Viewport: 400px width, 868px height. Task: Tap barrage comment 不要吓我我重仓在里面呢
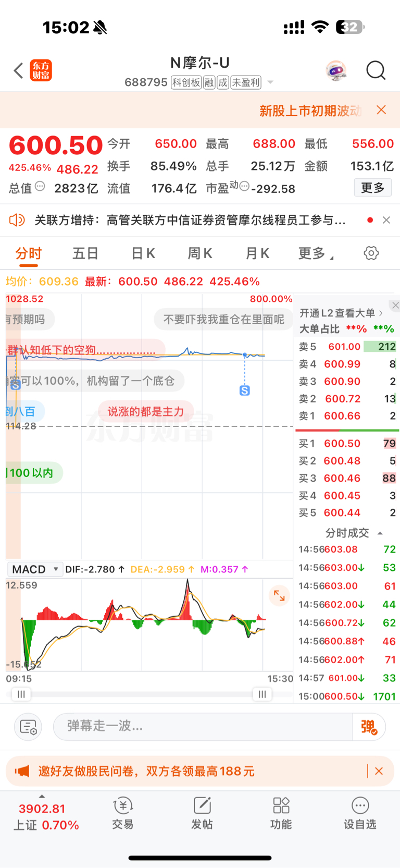tap(223, 319)
